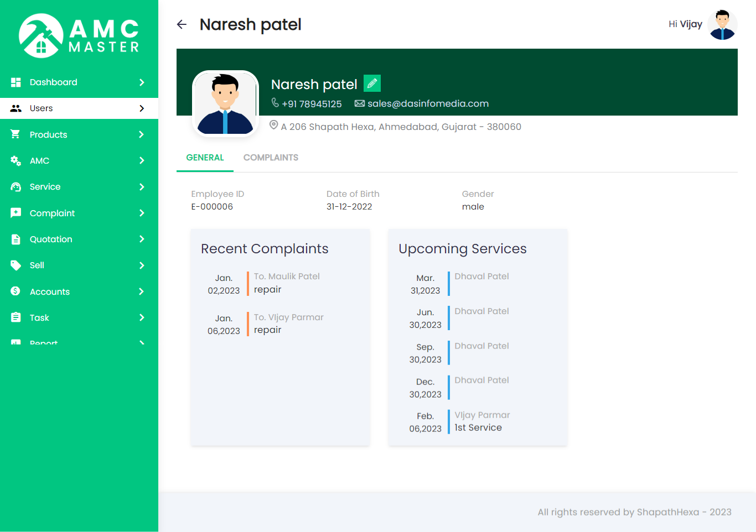Expand the Dashboard menu chevron
Image resolution: width=756 pixels, height=532 pixels.
(x=142, y=82)
